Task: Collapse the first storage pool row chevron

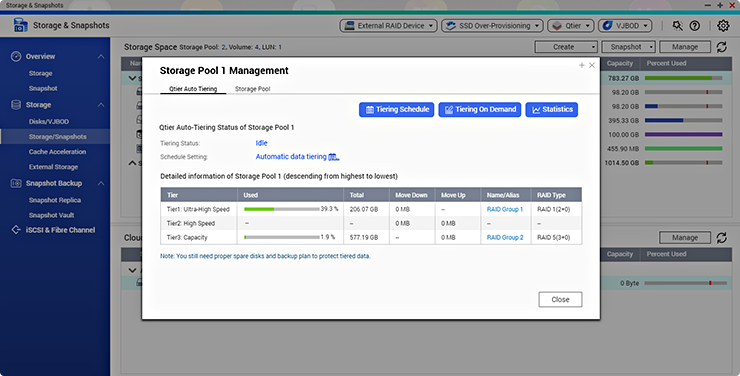Action: [x=132, y=78]
